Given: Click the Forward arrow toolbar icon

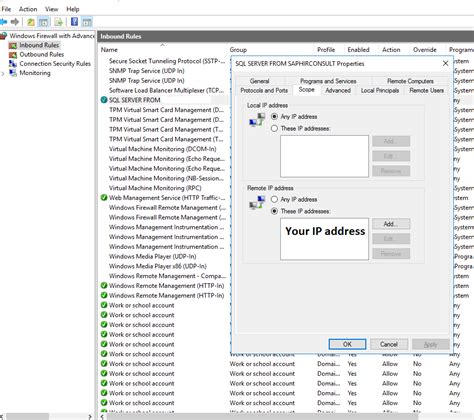Looking at the screenshot, I should (15, 22).
